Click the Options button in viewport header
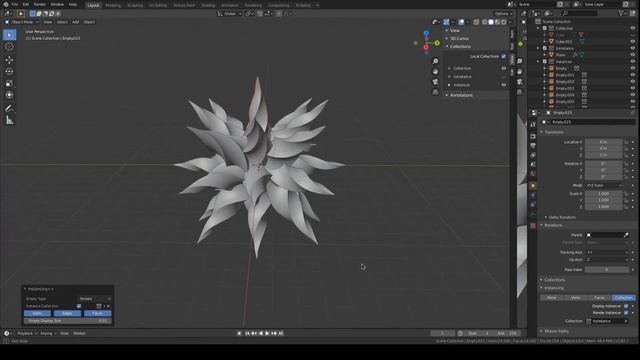The image size is (640, 360). pyautogui.click(x=503, y=13)
